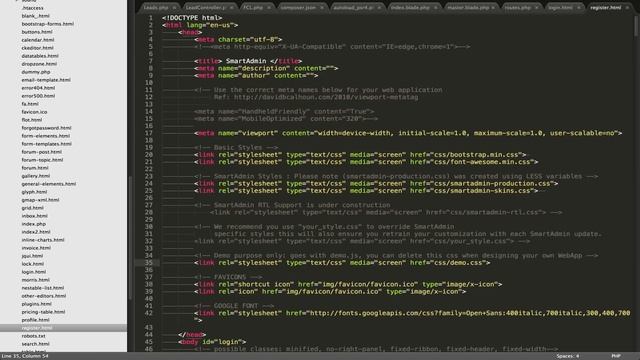Close the composer.json tab
Screen dimensions: 640x360
pyautogui.click(x=322, y=8)
